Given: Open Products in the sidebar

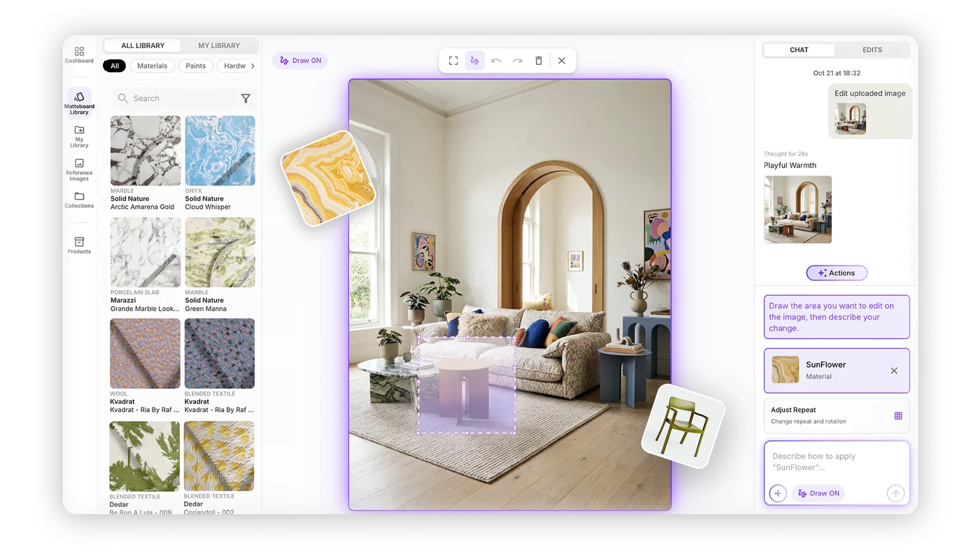Looking at the screenshot, I should [79, 245].
